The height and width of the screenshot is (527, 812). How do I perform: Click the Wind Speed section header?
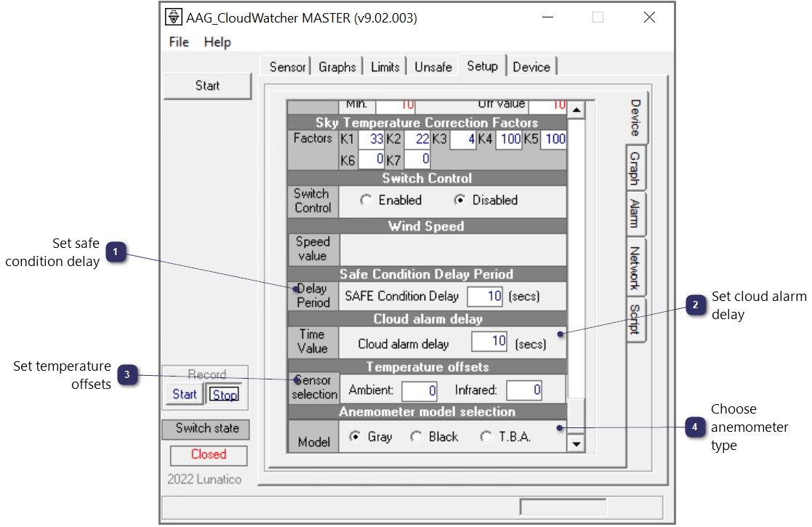[x=427, y=226]
